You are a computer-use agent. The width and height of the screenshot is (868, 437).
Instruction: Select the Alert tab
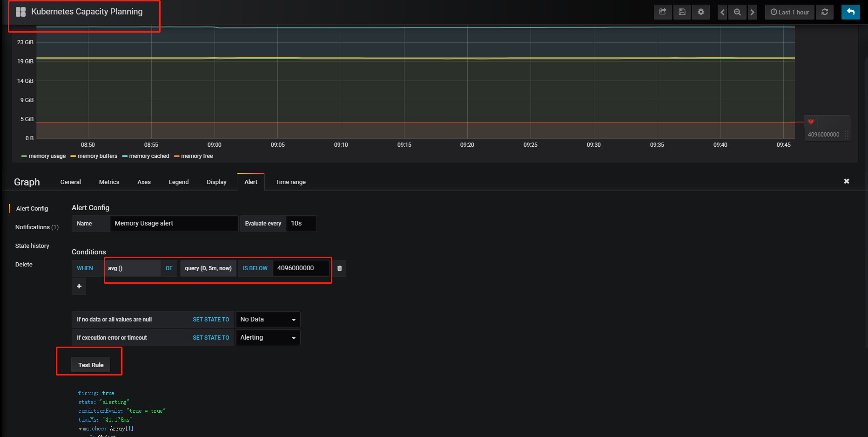[251, 182]
